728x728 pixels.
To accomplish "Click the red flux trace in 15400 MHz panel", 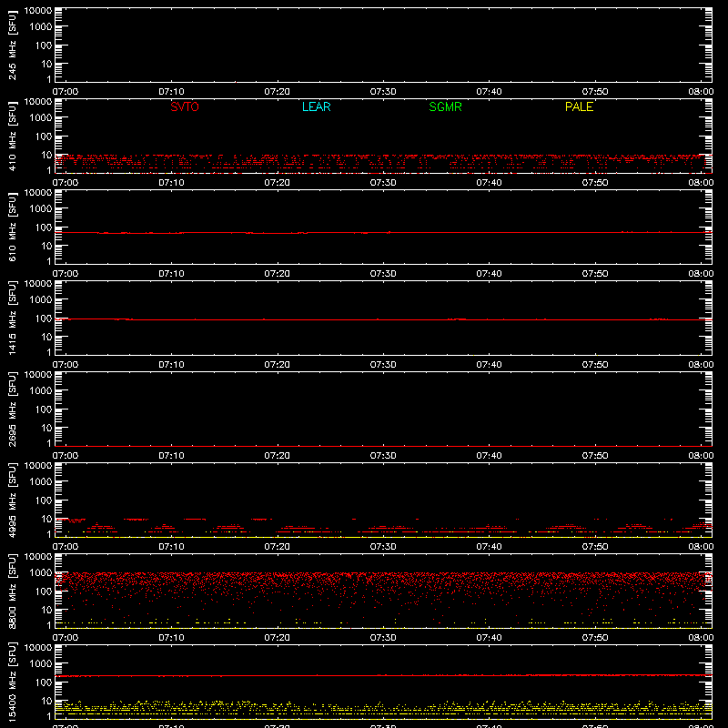I will coord(383,675).
